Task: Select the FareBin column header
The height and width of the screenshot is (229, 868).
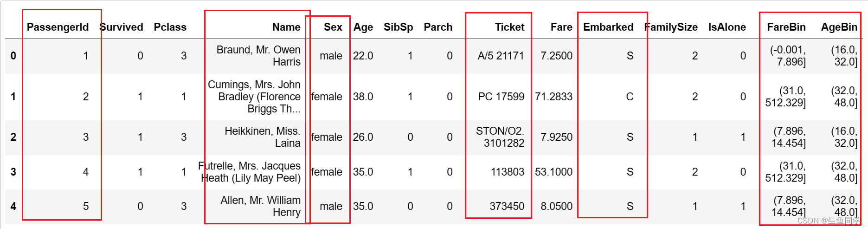Action: (786, 27)
